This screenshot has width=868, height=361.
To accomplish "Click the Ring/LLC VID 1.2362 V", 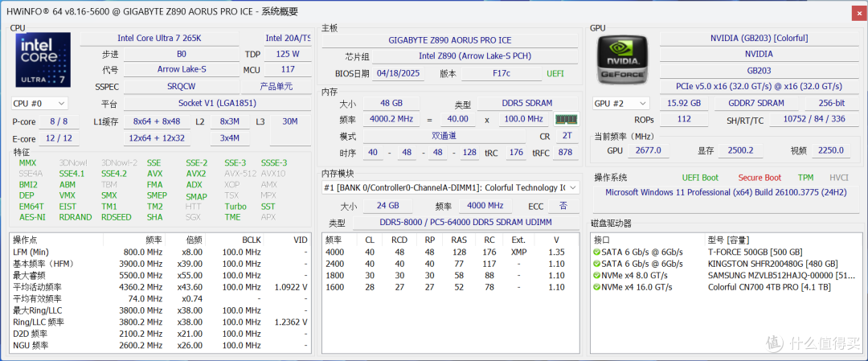I will tap(291, 322).
